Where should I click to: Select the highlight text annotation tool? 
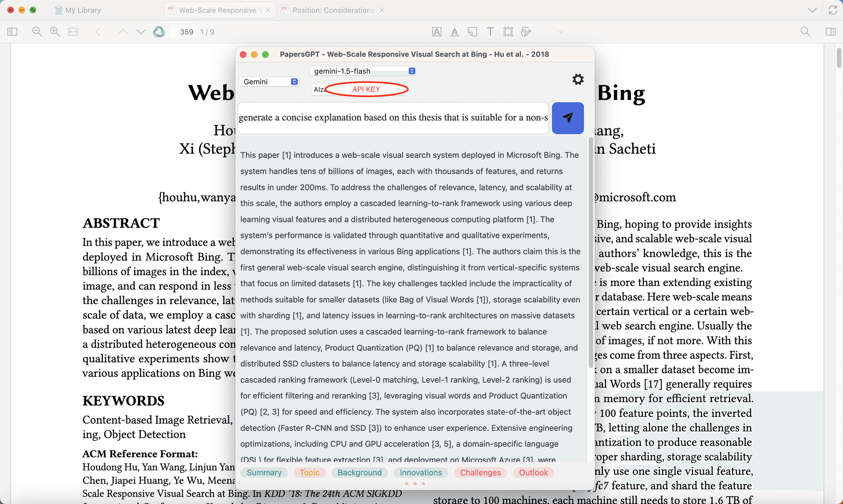click(x=436, y=32)
